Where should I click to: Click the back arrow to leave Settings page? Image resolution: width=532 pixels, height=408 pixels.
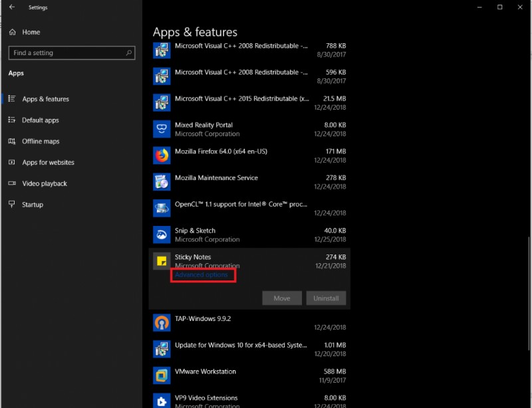coord(11,7)
